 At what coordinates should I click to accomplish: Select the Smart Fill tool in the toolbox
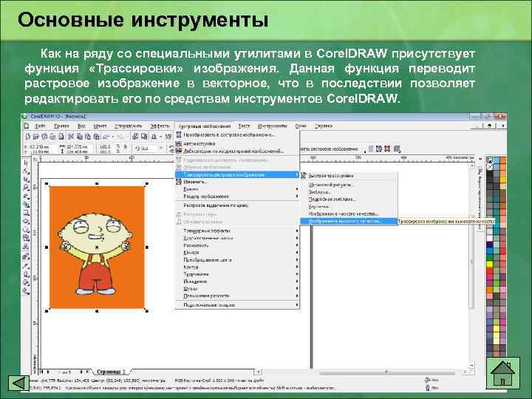(x=26, y=205)
